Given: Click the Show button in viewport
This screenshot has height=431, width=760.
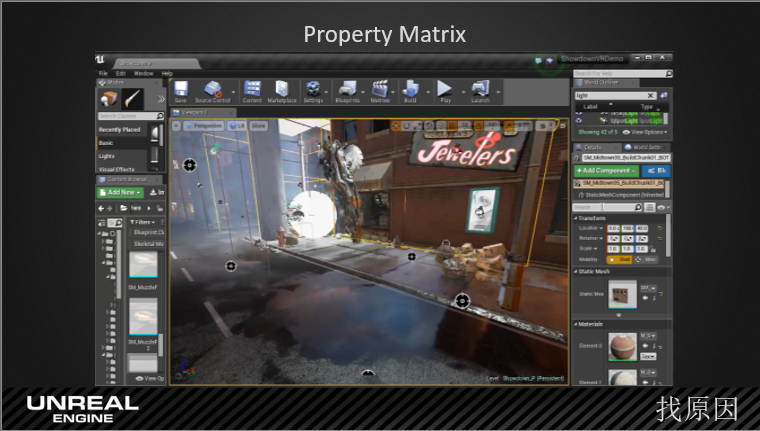Looking at the screenshot, I should pos(259,126).
